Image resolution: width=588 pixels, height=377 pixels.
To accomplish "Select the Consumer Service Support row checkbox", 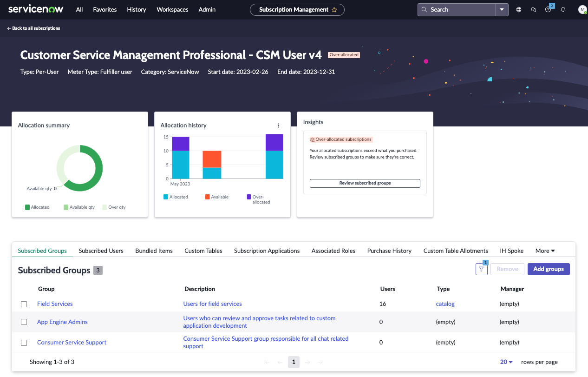I will pos(24,343).
